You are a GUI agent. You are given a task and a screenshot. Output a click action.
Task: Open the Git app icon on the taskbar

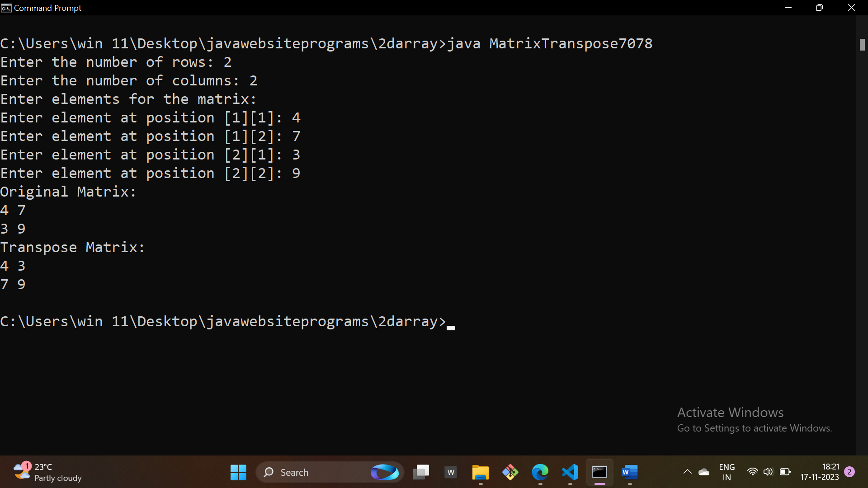coord(510,472)
